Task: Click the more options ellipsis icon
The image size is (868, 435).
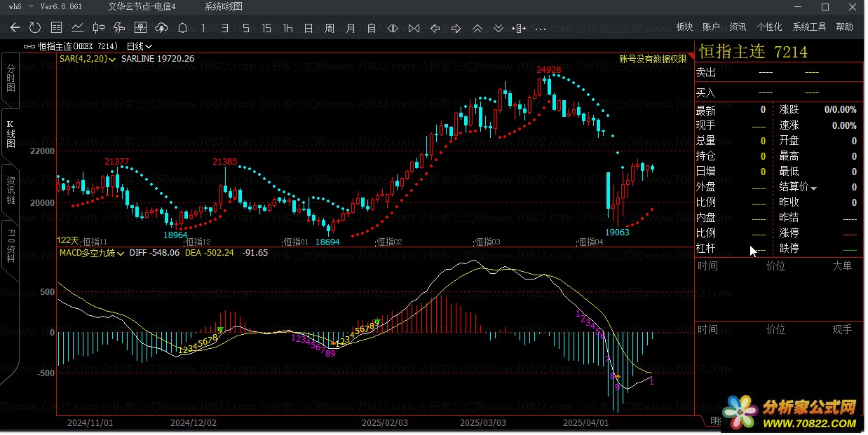Action: pos(540,29)
